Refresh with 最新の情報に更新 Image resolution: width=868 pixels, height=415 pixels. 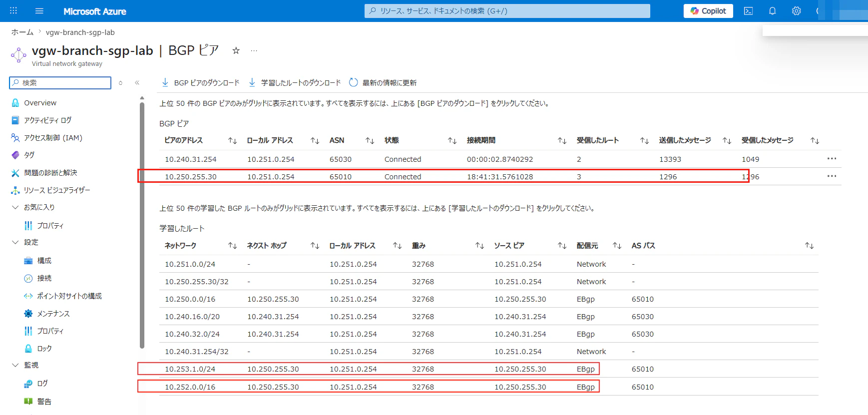pyautogui.click(x=383, y=82)
